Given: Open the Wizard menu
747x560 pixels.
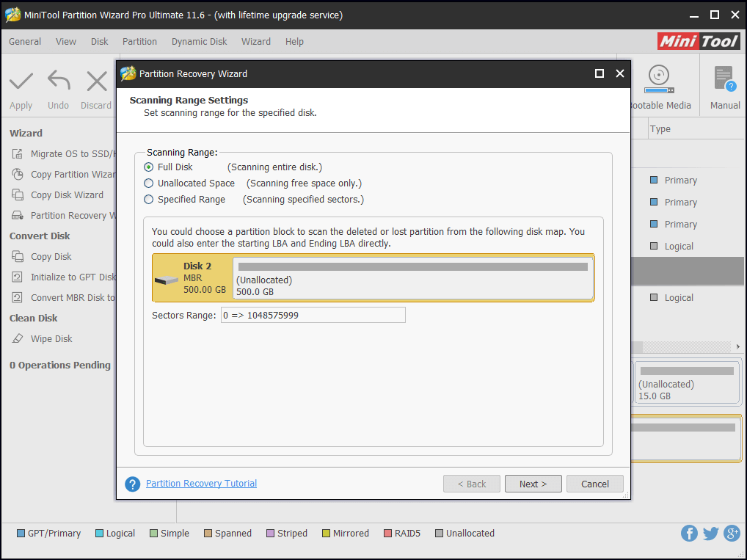Looking at the screenshot, I should tap(256, 41).
